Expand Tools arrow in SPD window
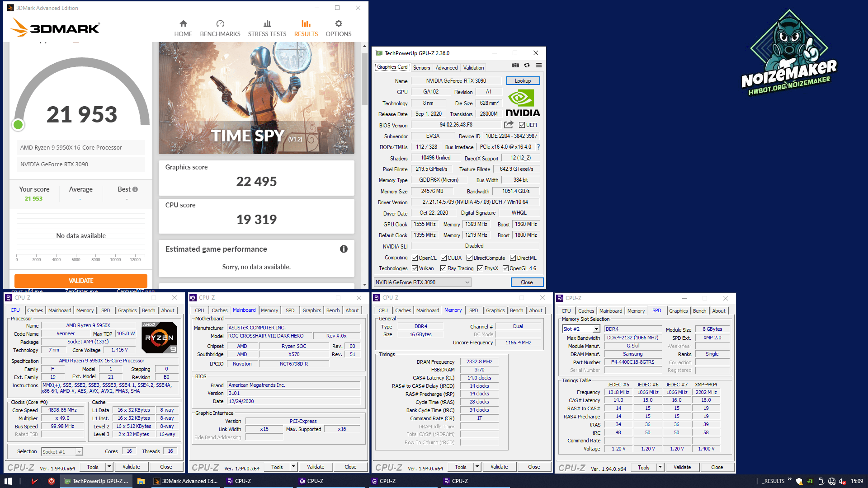Screen dimensions: 868x488 click(660, 467)
